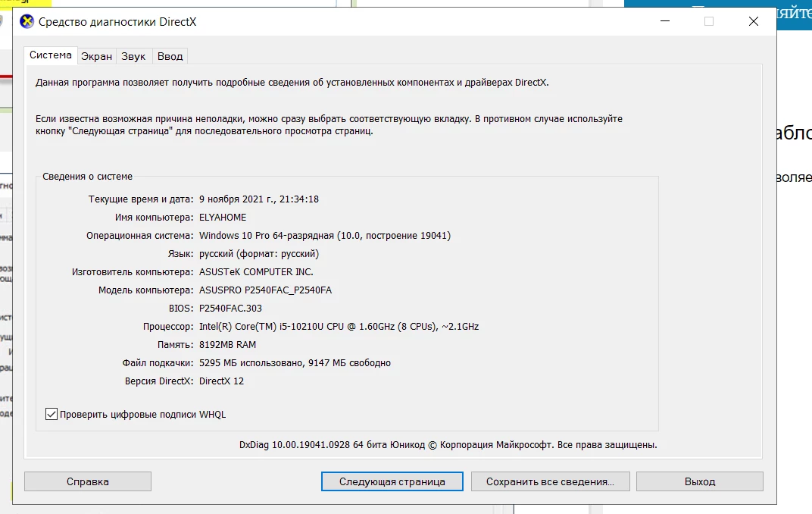
Task: Click the DirectX diagnostic tool title icon
Action: pyautogui.click(x=27, y=22)
